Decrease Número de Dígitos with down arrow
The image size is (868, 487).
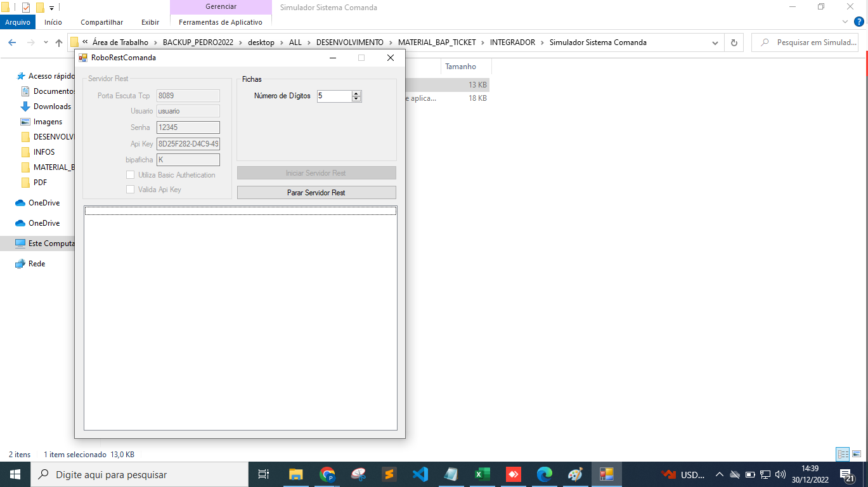tap(356, 99)
